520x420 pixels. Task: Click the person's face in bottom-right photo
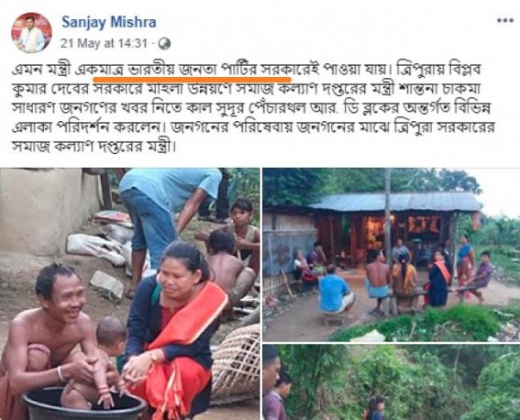coord(271,370)
